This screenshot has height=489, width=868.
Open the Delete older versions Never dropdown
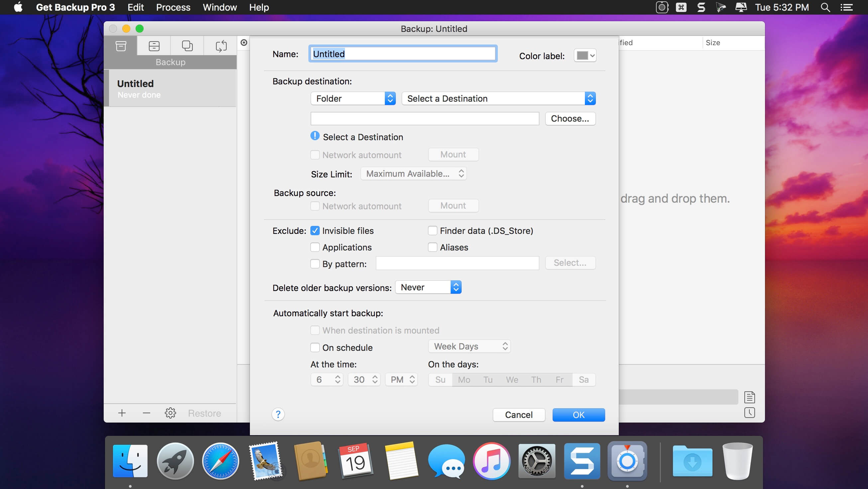coord(428,287)
